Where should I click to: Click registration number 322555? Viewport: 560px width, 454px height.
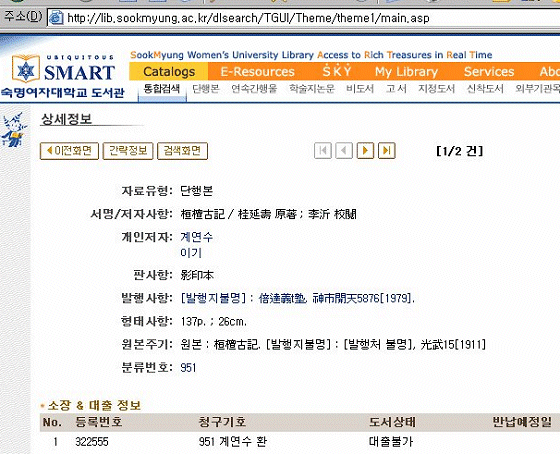click(92, 442)
